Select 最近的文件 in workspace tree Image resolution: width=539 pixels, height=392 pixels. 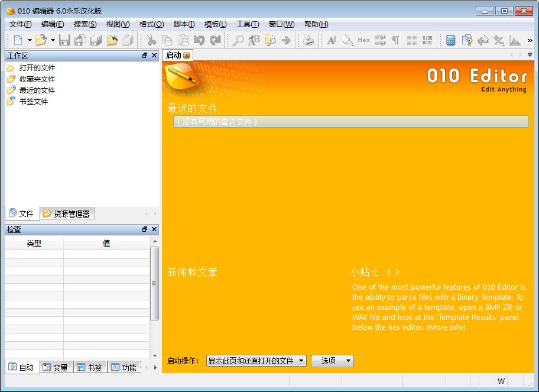tap(37, 90)
